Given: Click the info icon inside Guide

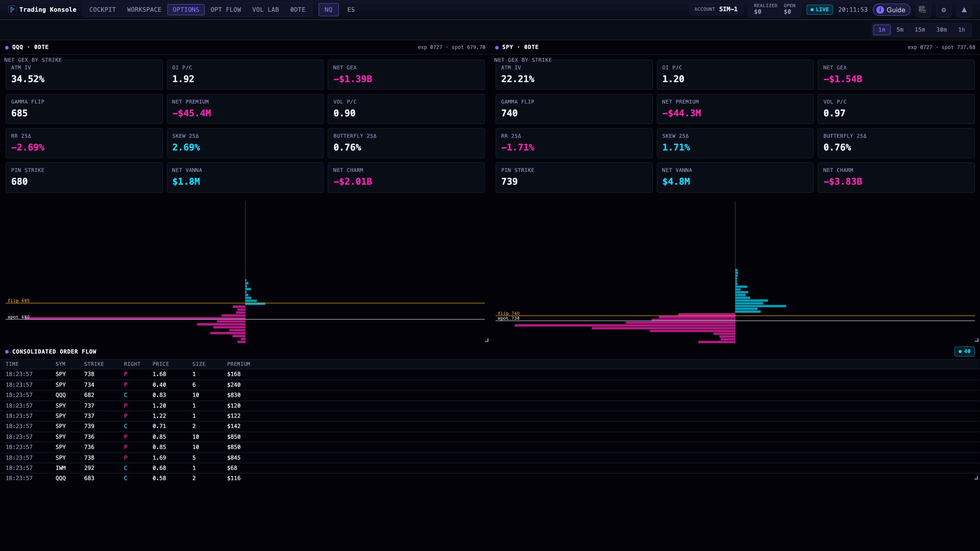Looking at the screenshot, I should coord(880,10).
